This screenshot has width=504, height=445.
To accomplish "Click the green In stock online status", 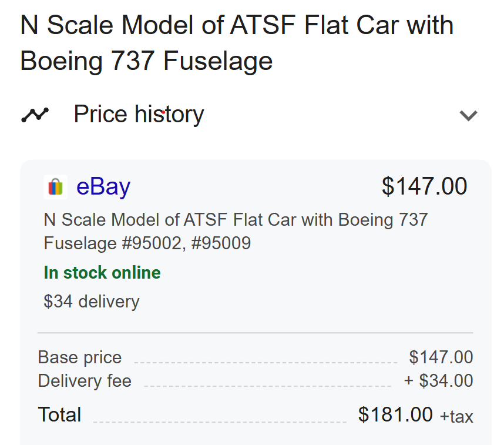I will [x=102, y=273].
